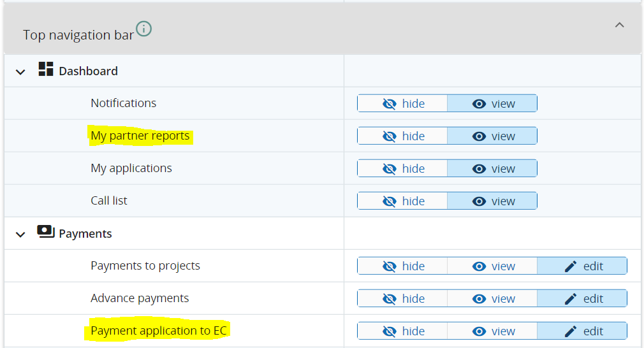Set Advance payments to hide
This screenshot has width=644, height=348.
pos(402,299)
